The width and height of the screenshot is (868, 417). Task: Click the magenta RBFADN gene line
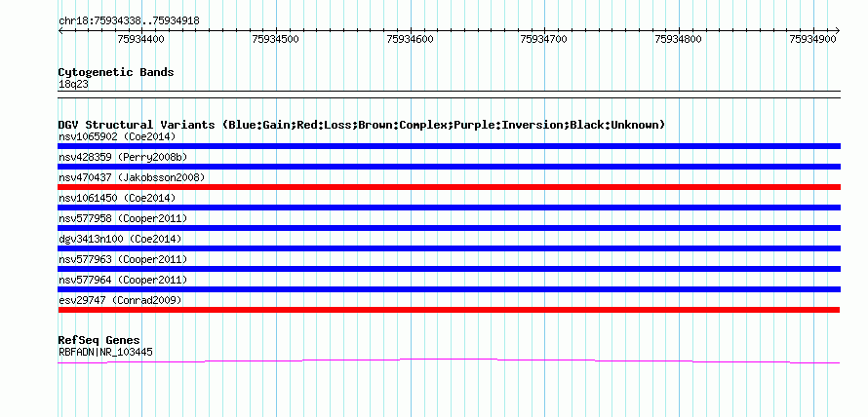tap(449, 360)
